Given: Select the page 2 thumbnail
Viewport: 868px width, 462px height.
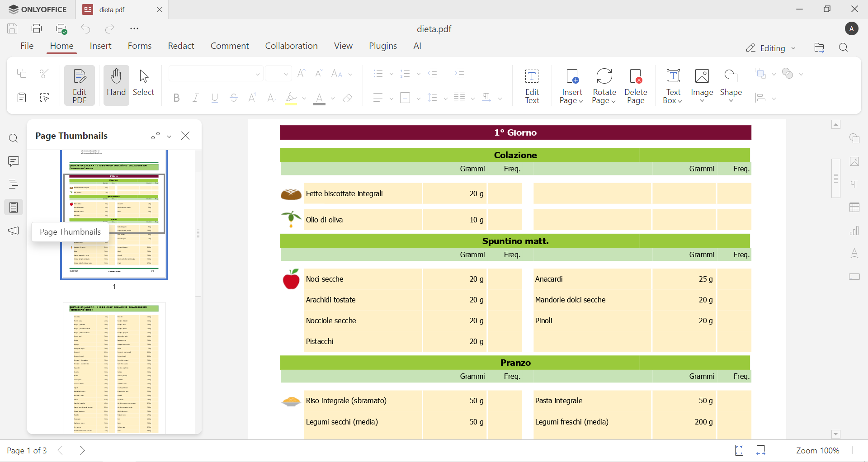Looking at the screenshot, I should (114, 367).
